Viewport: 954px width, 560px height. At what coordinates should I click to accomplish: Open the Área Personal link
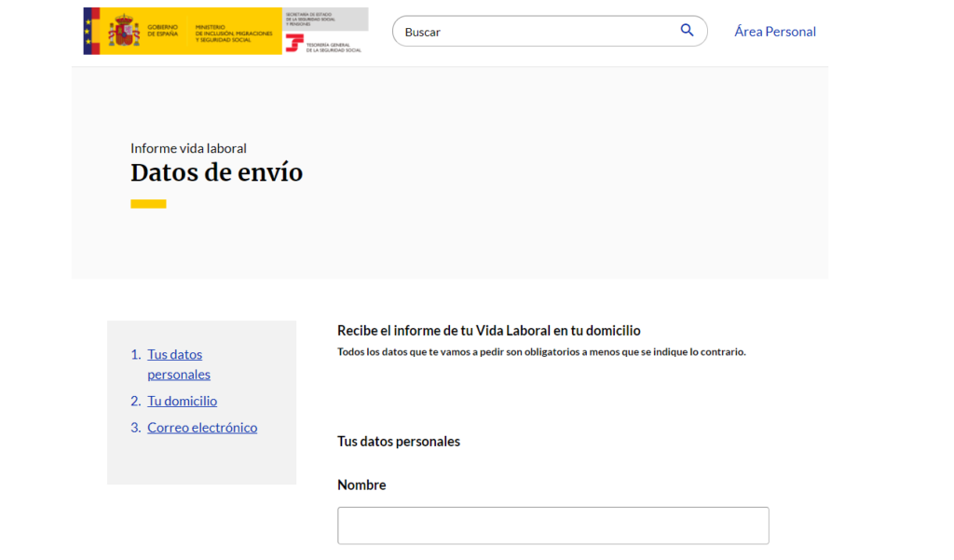[774, 31]
